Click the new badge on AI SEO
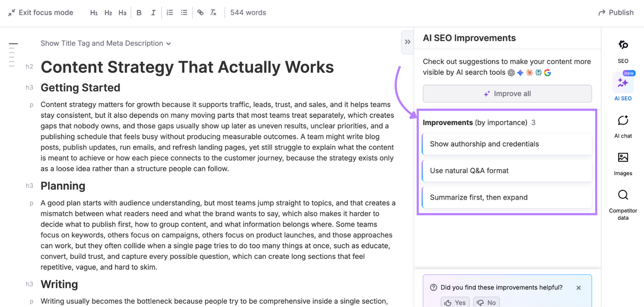644x307 pixels. coord(629,73)
